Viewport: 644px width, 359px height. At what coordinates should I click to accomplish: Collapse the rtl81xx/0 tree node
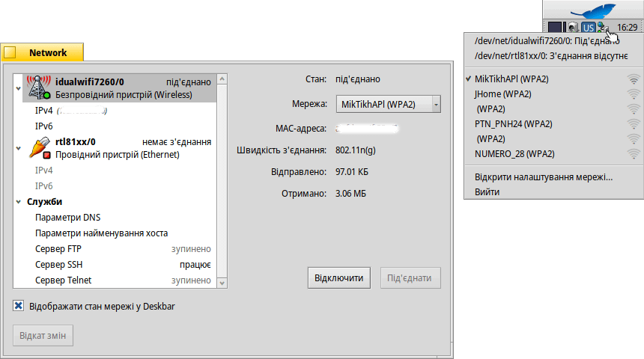(x=18, y=148)
